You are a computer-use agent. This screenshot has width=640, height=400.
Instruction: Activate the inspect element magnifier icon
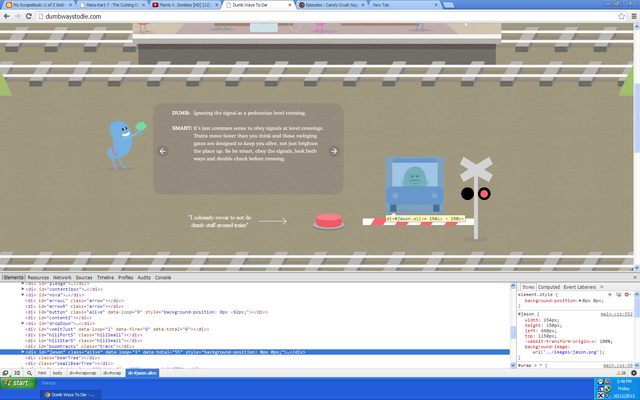click(29, 373)
